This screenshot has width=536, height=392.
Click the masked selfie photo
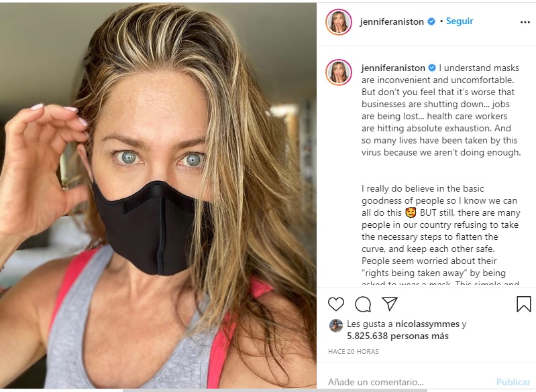158,196
